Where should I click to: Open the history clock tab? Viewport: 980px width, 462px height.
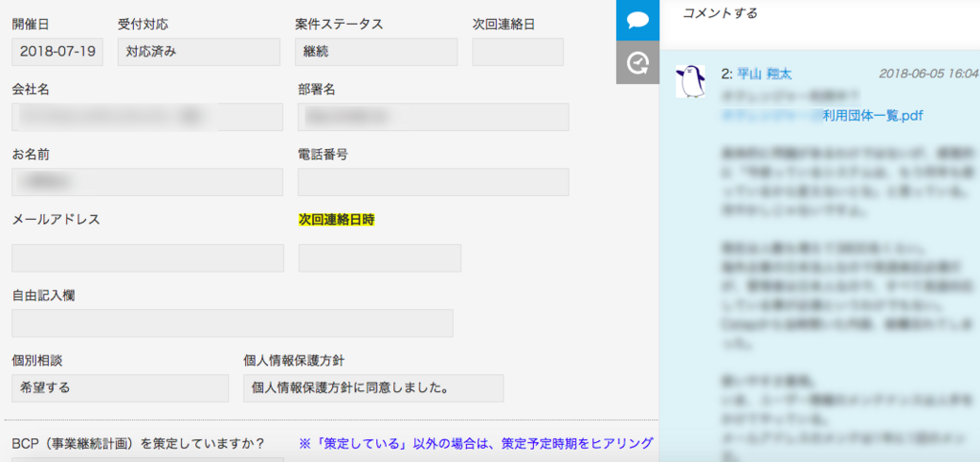pyautogui.click(x=637, y=62)
